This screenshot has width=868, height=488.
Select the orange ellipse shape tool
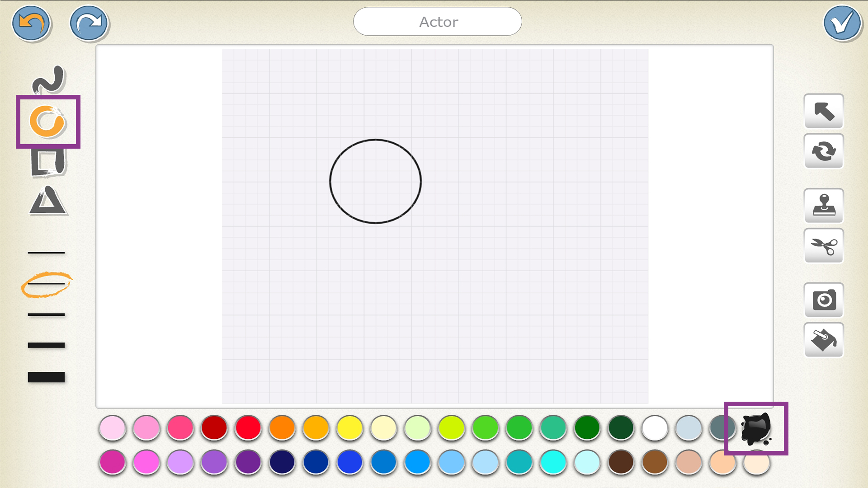47,122
